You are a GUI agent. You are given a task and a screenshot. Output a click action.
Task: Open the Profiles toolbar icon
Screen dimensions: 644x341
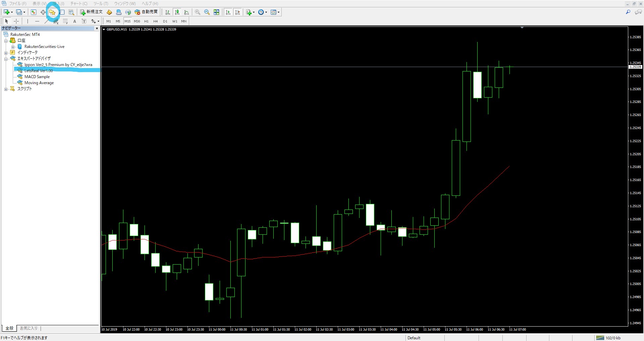pyautogui.click(x=19, y=12)
